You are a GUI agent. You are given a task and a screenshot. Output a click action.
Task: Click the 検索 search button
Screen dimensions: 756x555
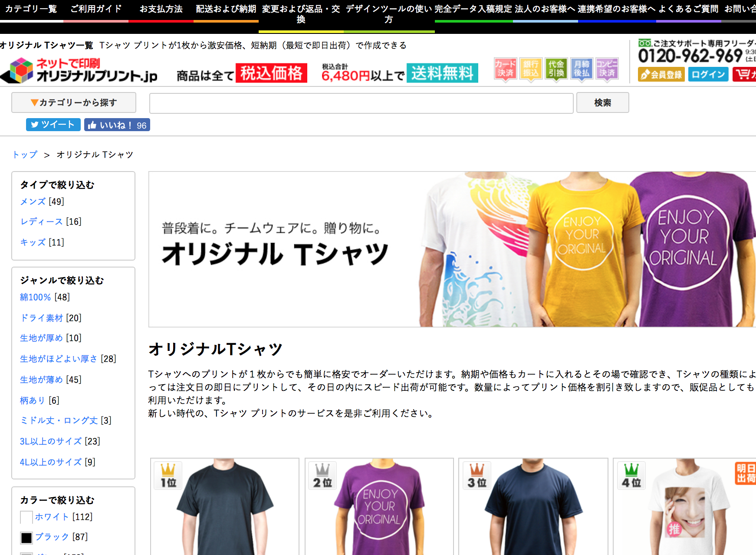[x=602, y=102]
